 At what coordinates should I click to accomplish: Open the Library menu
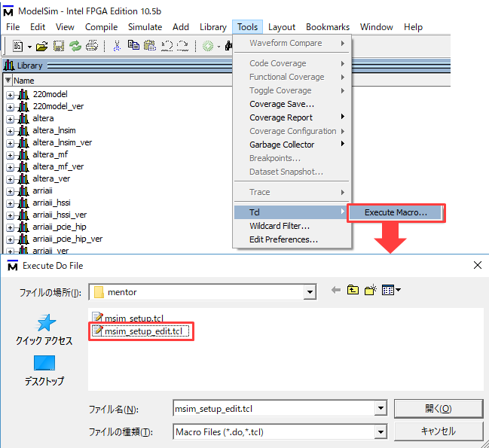(213, 27)
